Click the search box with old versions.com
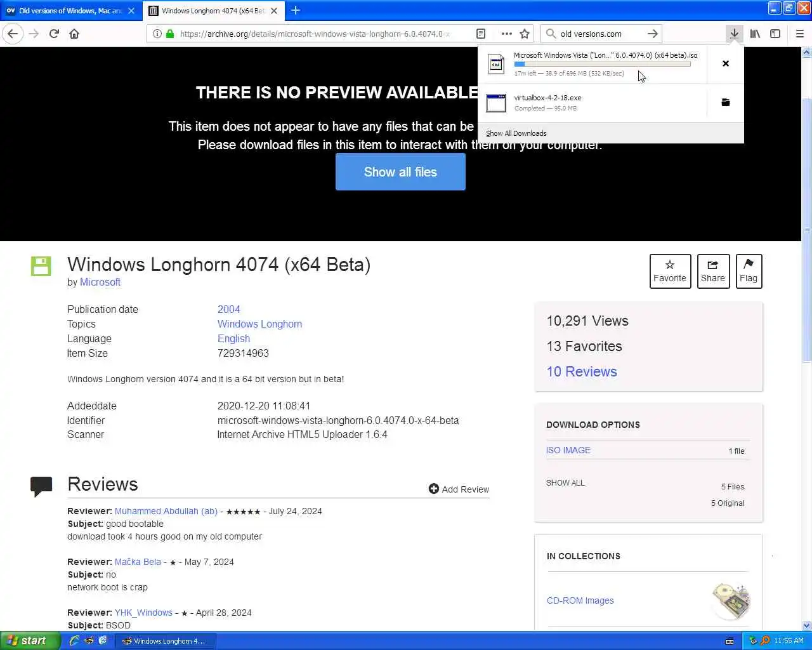 (600, 34)
